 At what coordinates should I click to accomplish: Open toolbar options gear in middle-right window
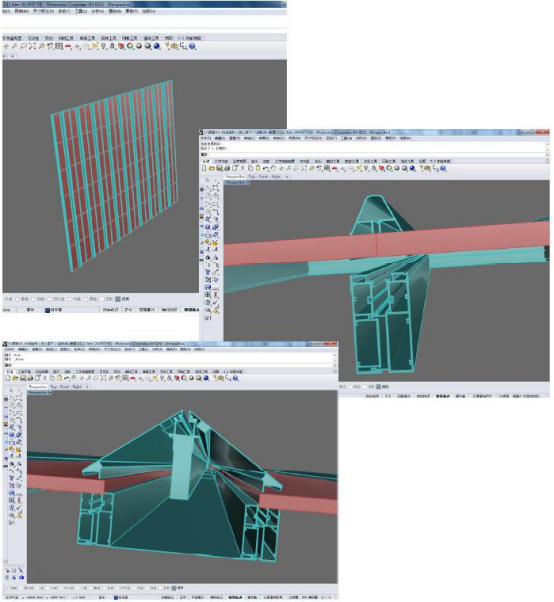click(x=547, y=161)
